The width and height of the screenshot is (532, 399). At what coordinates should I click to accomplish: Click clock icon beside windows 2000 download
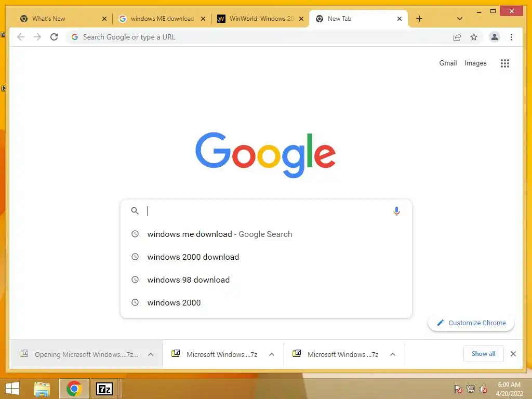135,257
